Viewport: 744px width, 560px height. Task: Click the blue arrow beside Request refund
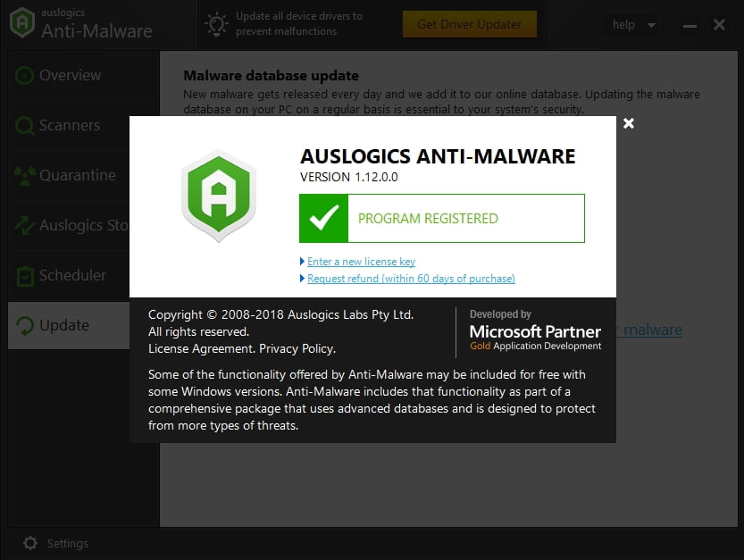tap(302, 278)
